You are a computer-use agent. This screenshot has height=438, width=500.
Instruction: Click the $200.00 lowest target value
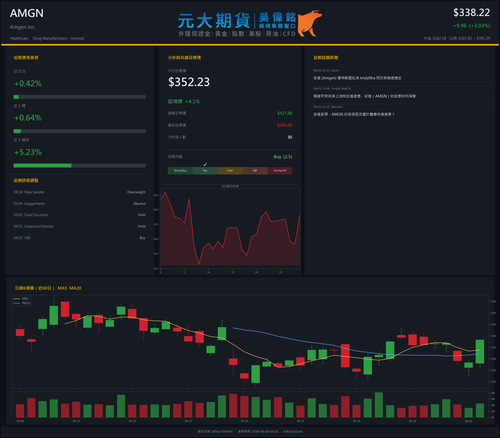click(285, 125)
